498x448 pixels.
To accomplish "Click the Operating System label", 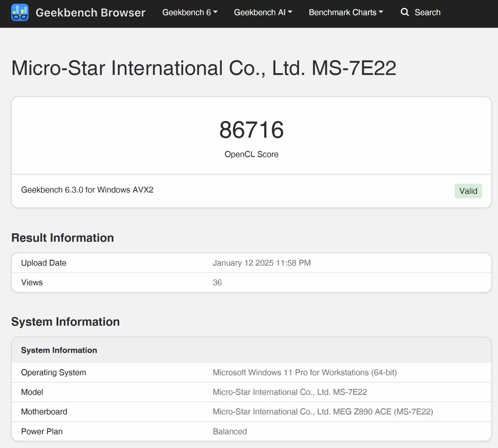I will tap(54, 372).
